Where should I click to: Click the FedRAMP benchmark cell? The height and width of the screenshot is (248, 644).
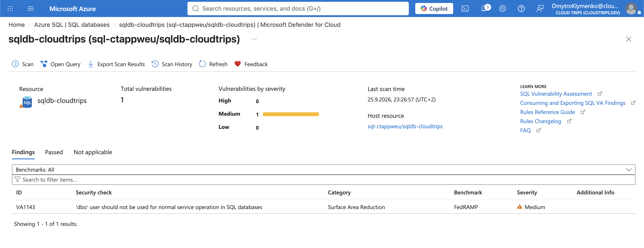(466, 207)
